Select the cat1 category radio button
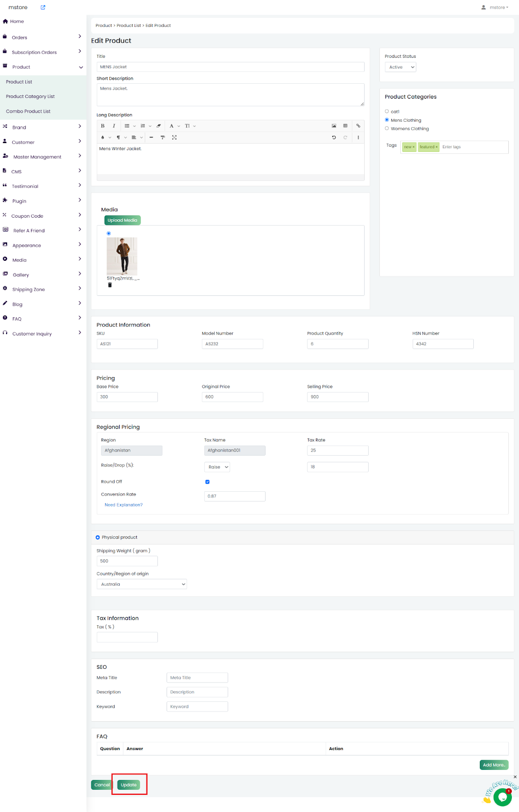This screenshot has height=812, width=519. point(387,111)
